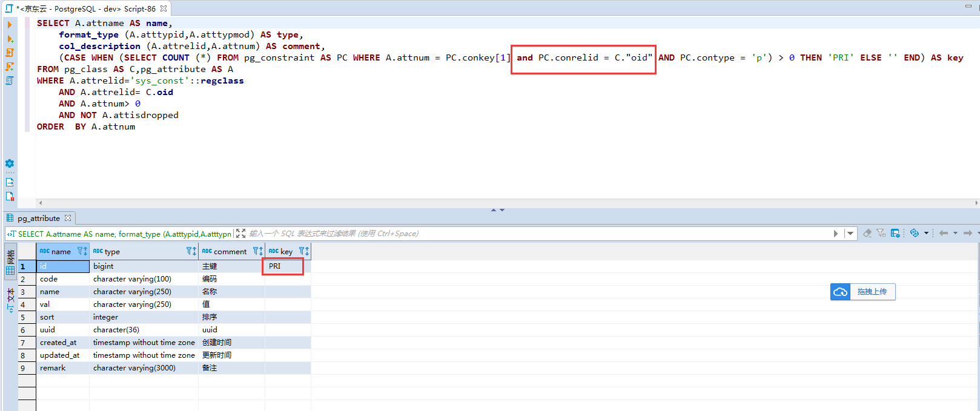Select the 'created_at' name cell

tap(63, 343)
